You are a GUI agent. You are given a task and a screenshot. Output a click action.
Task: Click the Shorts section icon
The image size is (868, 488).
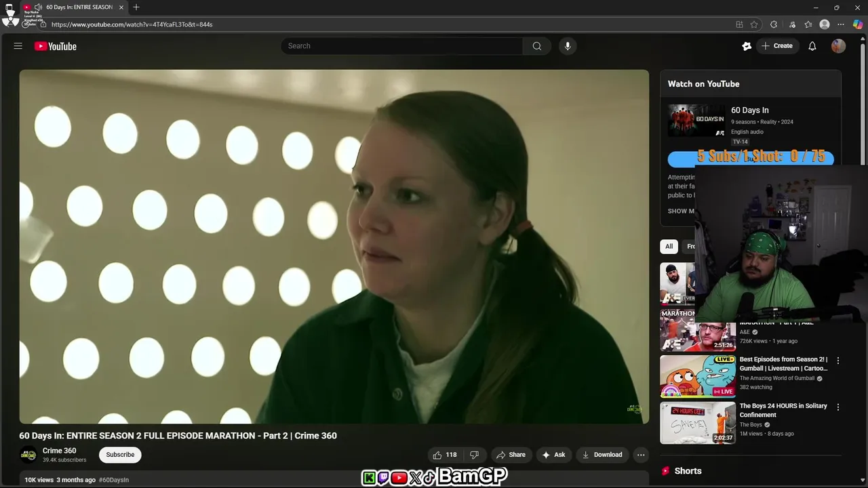click(x=666, y=471)
